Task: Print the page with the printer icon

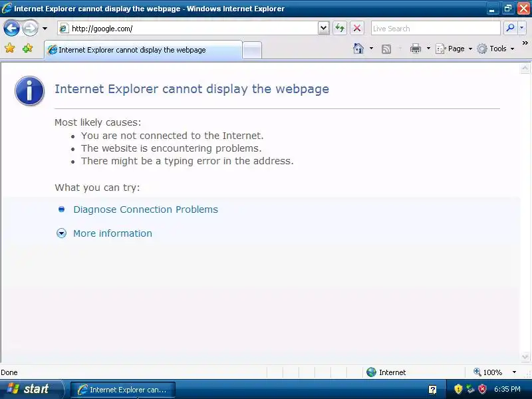Action: point(415,49)
